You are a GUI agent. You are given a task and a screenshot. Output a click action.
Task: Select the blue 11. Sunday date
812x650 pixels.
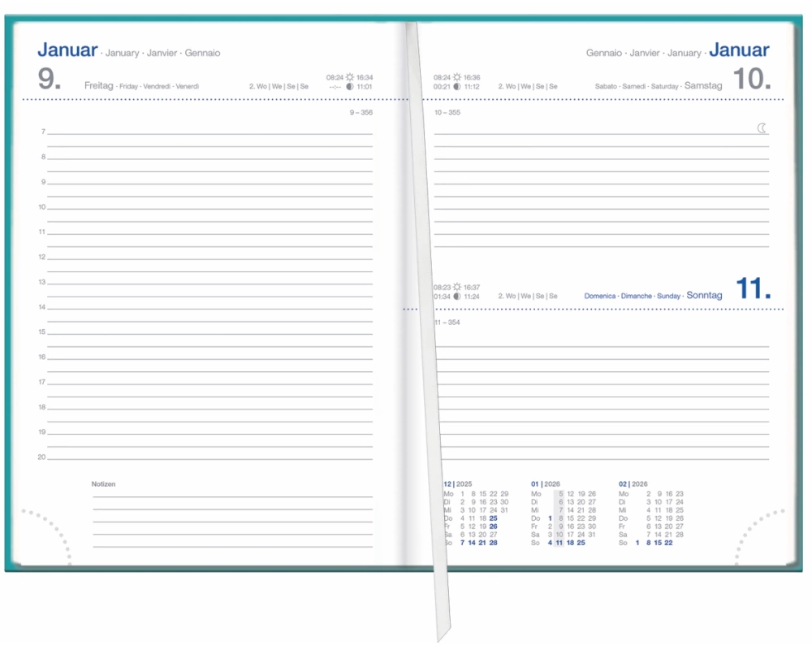(x=753, y=289)
